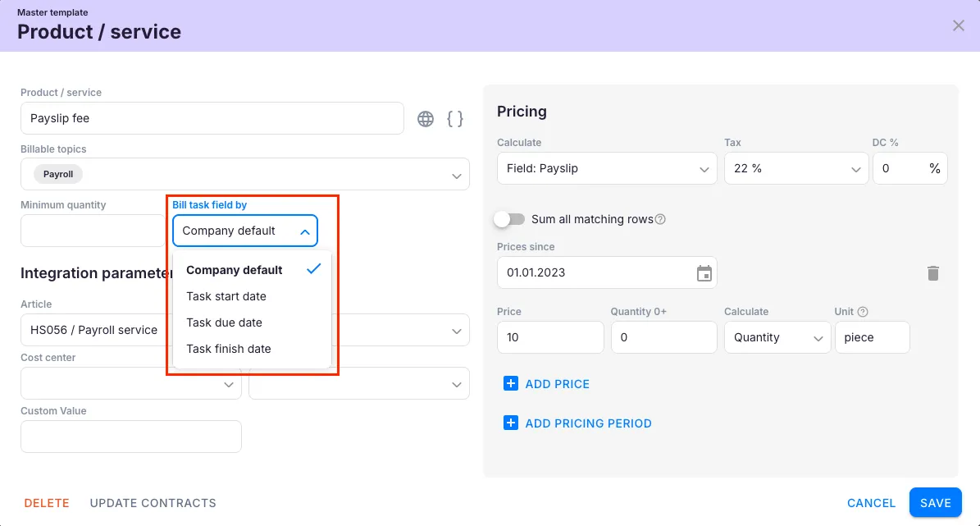Click the Unit help question mark icon
980x526 pixels.
point(863,312)
